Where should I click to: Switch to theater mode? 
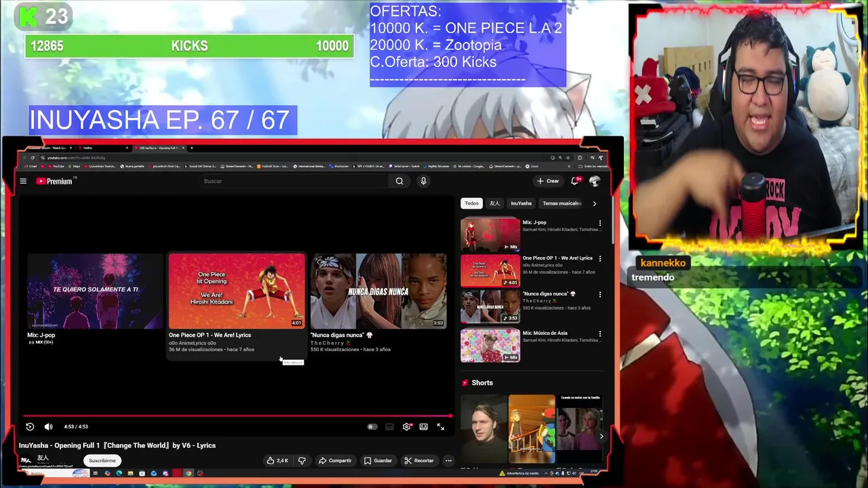pos(423,426)
